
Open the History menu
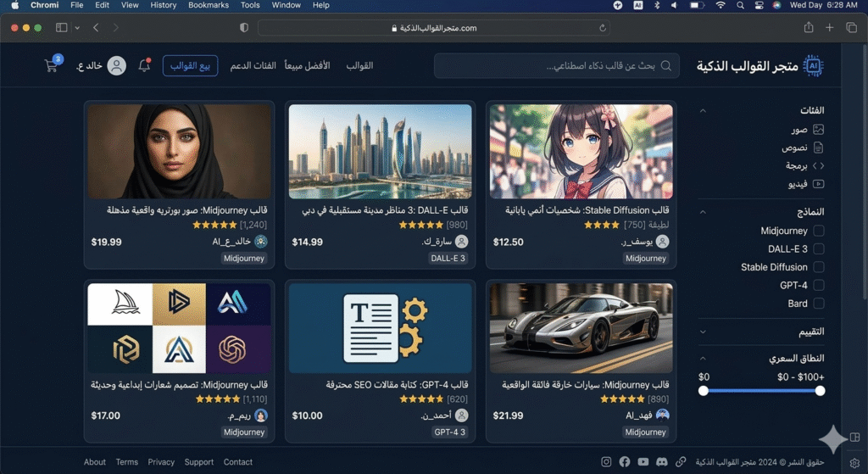click(x=164, y=5)
